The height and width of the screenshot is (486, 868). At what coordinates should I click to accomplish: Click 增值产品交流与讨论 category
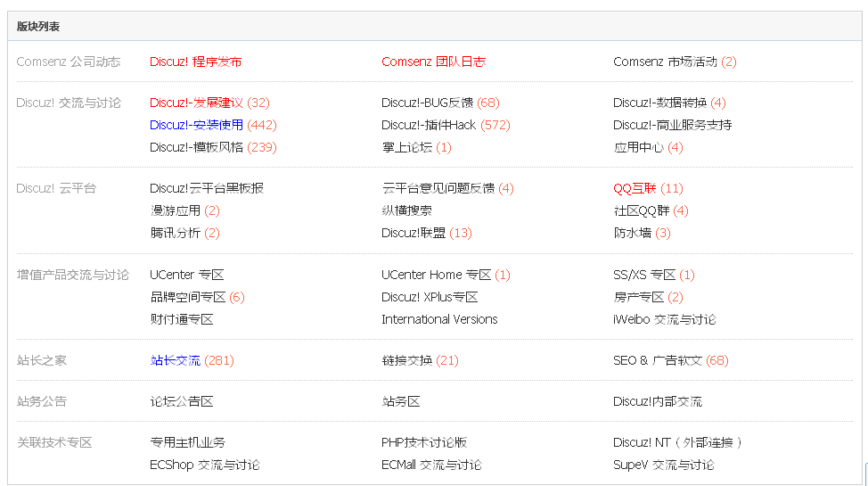point(72,275)
